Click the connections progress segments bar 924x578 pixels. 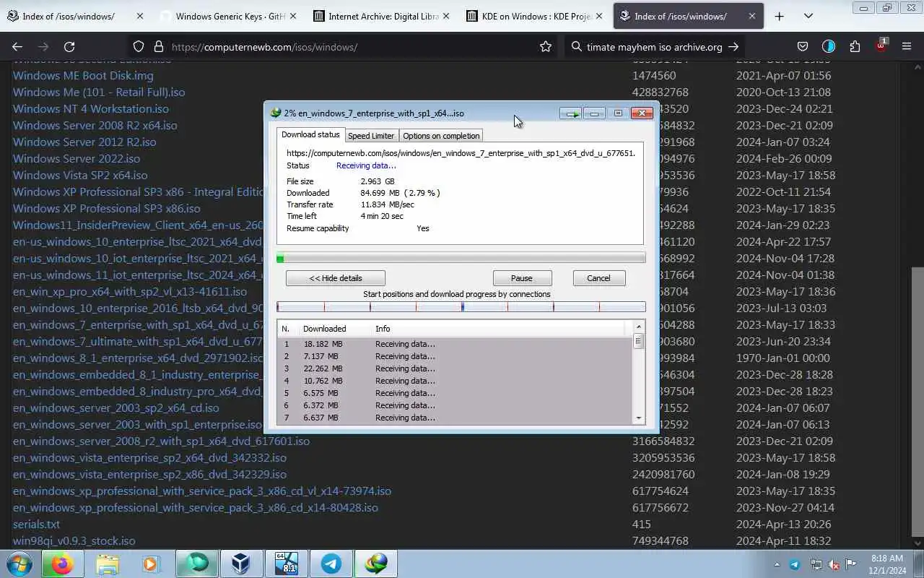(x=461, y=307)
